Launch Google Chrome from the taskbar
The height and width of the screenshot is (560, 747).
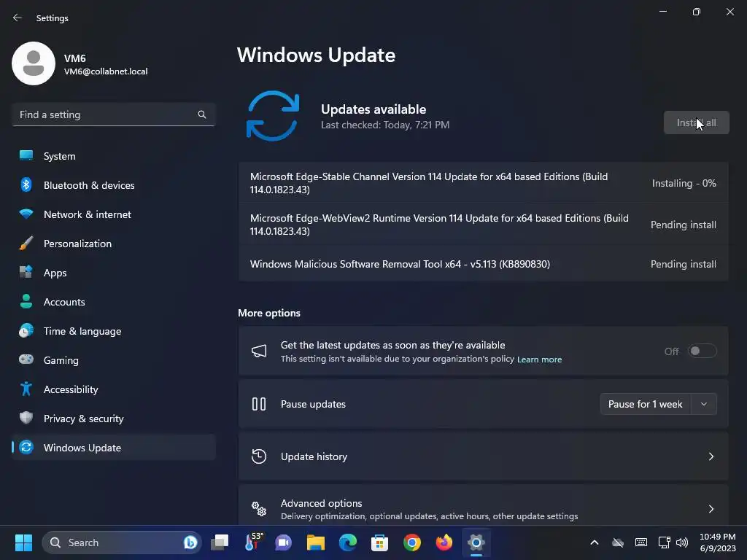[412, 542]
